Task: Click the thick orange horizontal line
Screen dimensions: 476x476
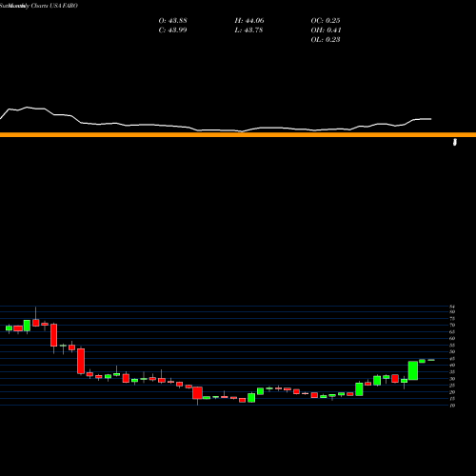Action: pyautogui.click(x=238, y=135)
